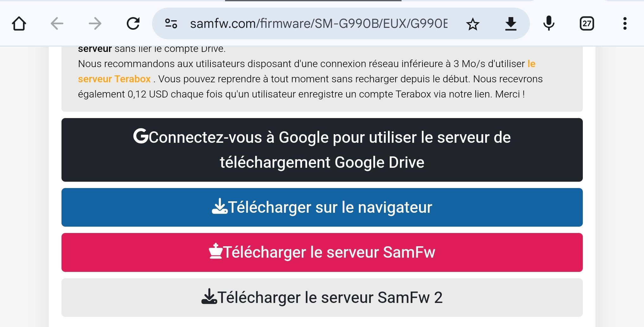The height and width of the screenshot is (327, 644).
Task: Open the three-dot browser menu
Action: point(625,24)
